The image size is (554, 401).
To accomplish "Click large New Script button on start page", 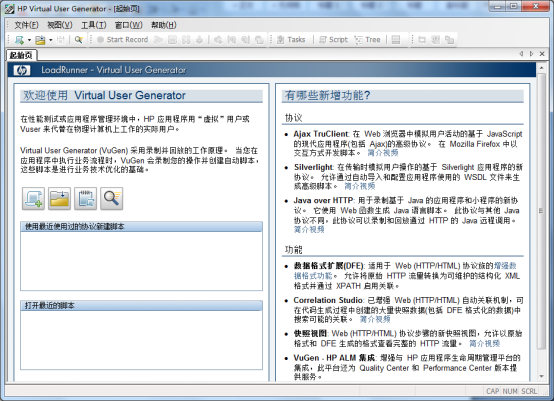I will [x=33, y=199].
